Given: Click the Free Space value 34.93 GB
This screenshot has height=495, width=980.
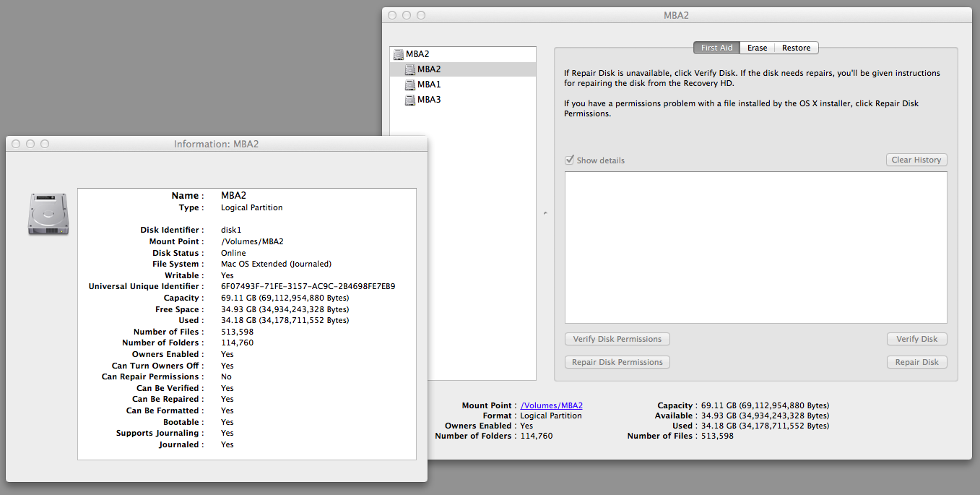Looking at the screenshot, I should [x=285, y=309].
